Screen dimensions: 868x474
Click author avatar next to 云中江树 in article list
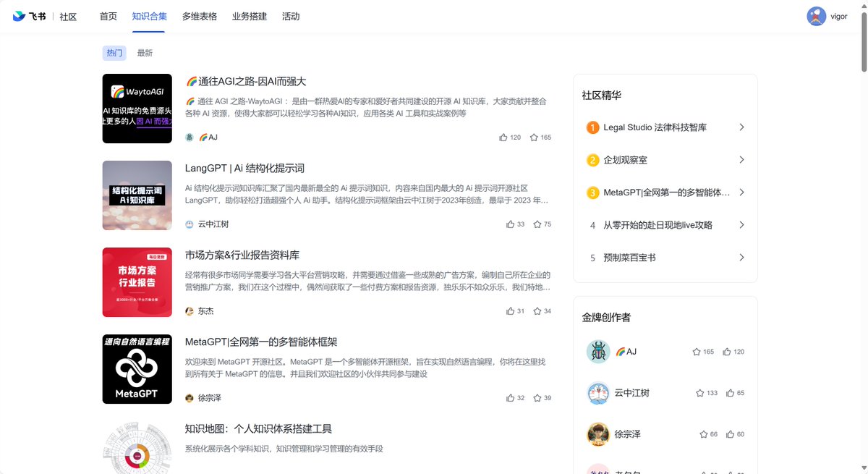click(190, 224)
